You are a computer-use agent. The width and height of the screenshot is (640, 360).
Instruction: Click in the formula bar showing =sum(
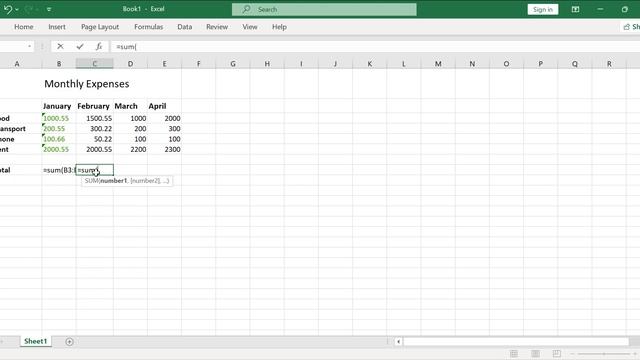[x=376, y=47]
